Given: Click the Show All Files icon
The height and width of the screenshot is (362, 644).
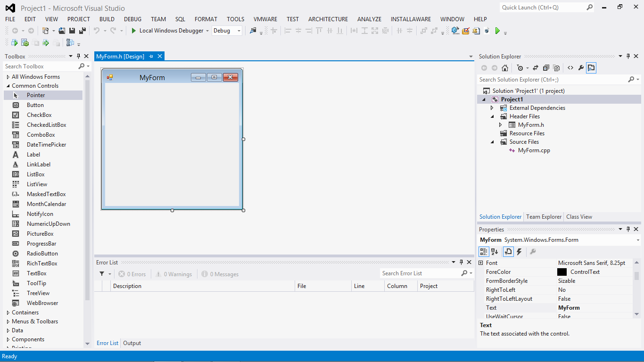Looking at the screenshot, I should pos(556,68).
